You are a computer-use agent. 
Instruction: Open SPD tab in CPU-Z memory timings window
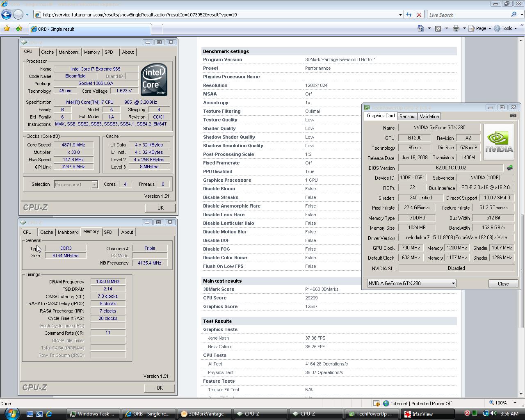point(108,232)
